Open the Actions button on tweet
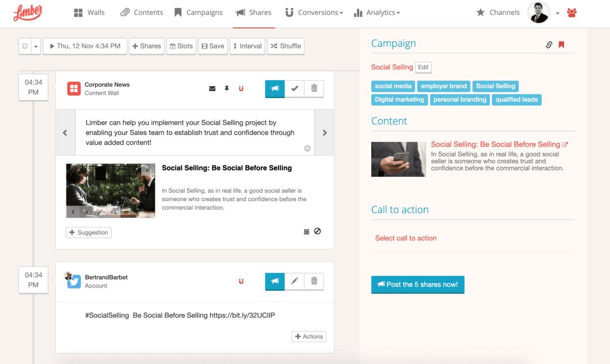Image resolution: width=610 pixels, height=364 pixels. (x=309, y=336)
